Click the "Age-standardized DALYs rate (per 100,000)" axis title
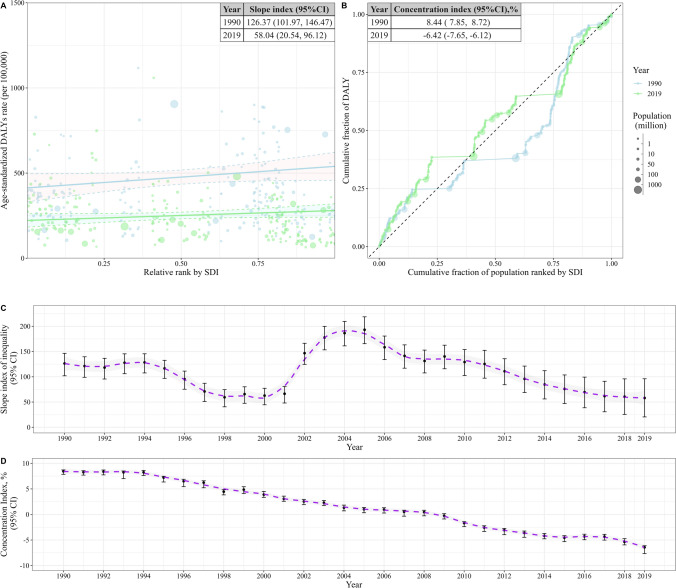The width and height of the screenshot is (676, 588). (x=4, y=130)
